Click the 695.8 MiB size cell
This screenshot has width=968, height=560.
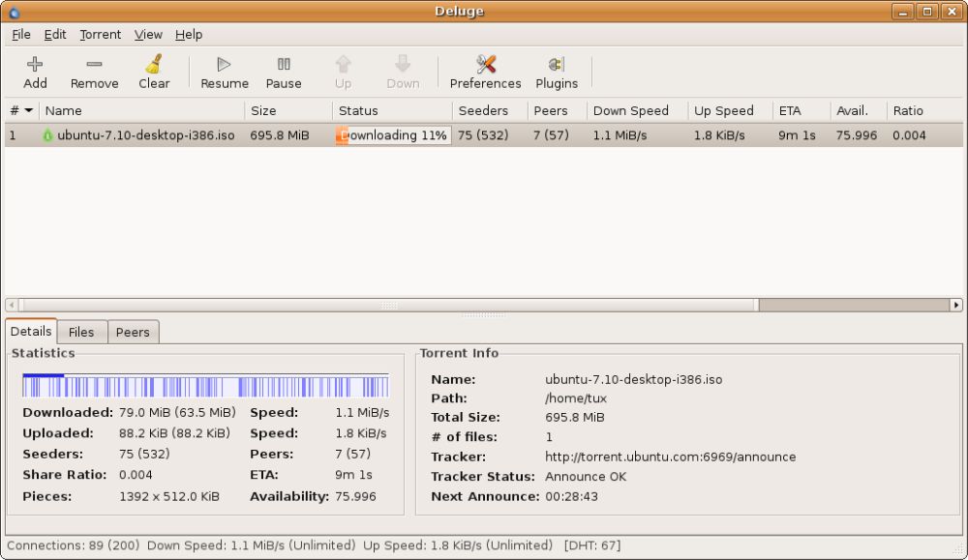point(280,135)
